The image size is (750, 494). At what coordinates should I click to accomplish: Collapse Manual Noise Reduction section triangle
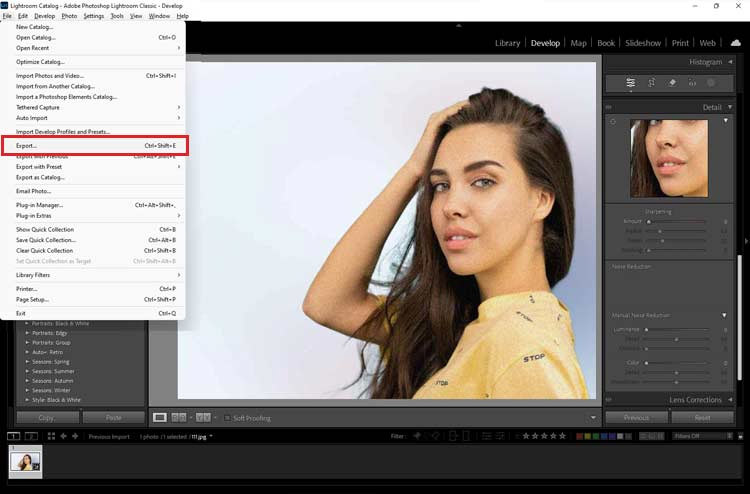724,315
